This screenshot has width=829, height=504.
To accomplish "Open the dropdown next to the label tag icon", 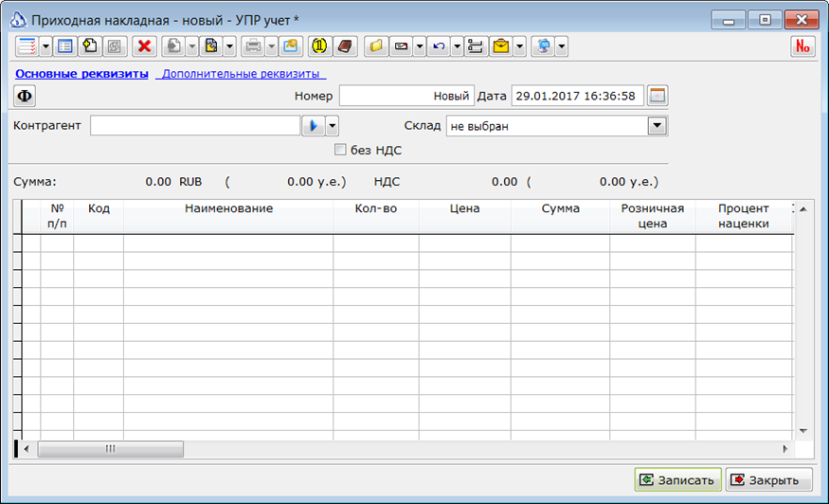I will [x=420, y=46].
